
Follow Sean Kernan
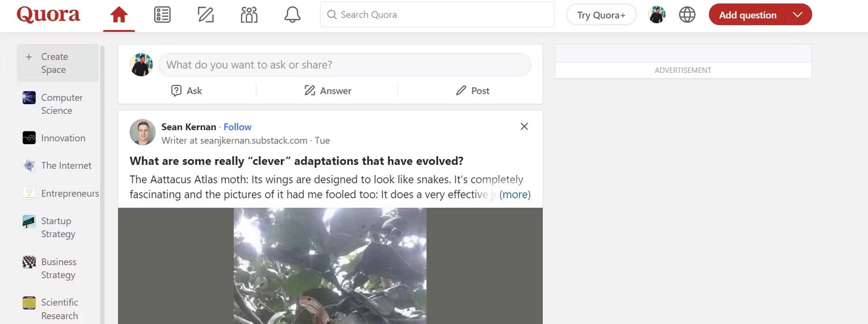coord(237,127)
